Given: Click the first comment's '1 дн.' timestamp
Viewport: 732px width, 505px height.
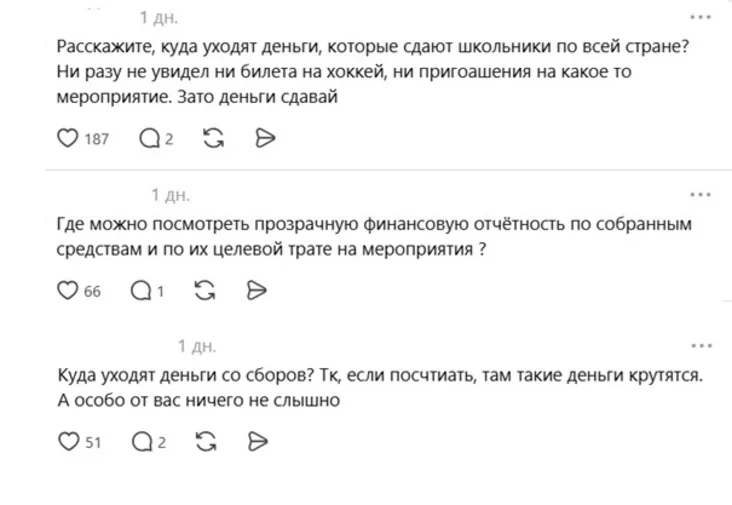Looking at the screenshot, I should 159,18.
